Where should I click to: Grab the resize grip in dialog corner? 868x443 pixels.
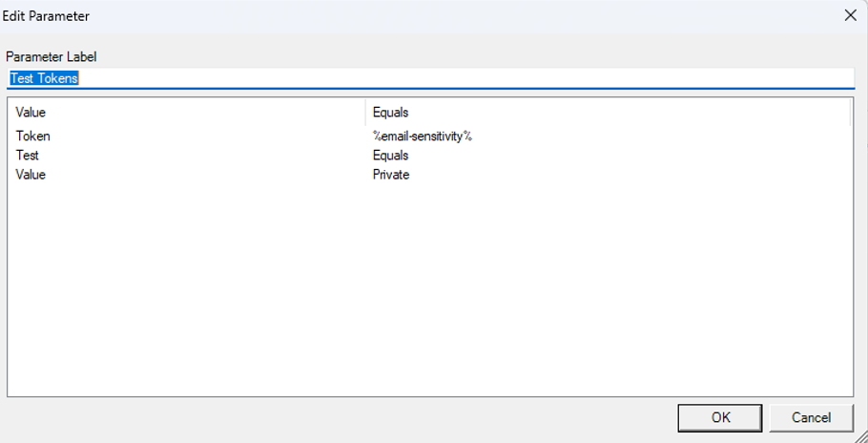tap(859, 435)
